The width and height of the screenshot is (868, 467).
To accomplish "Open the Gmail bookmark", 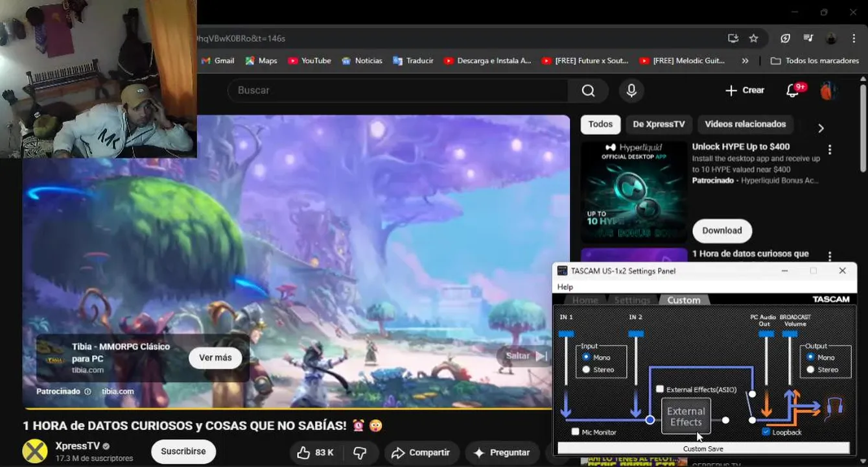I will tap(218, 60).
